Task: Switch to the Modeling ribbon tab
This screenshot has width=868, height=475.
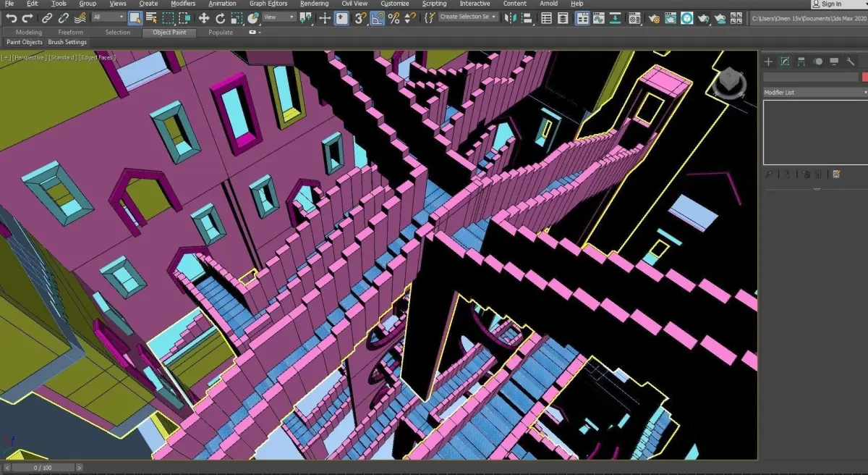Action: (29, 33)
